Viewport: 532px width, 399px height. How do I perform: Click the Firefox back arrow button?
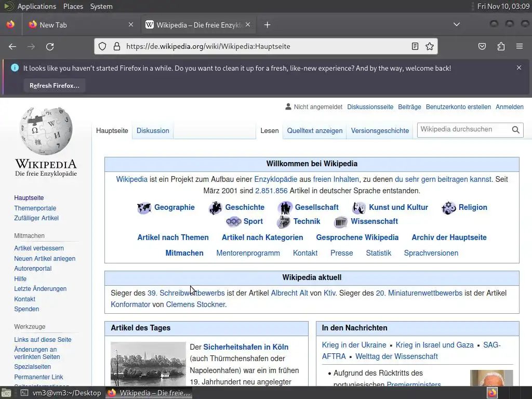[12, 46]
